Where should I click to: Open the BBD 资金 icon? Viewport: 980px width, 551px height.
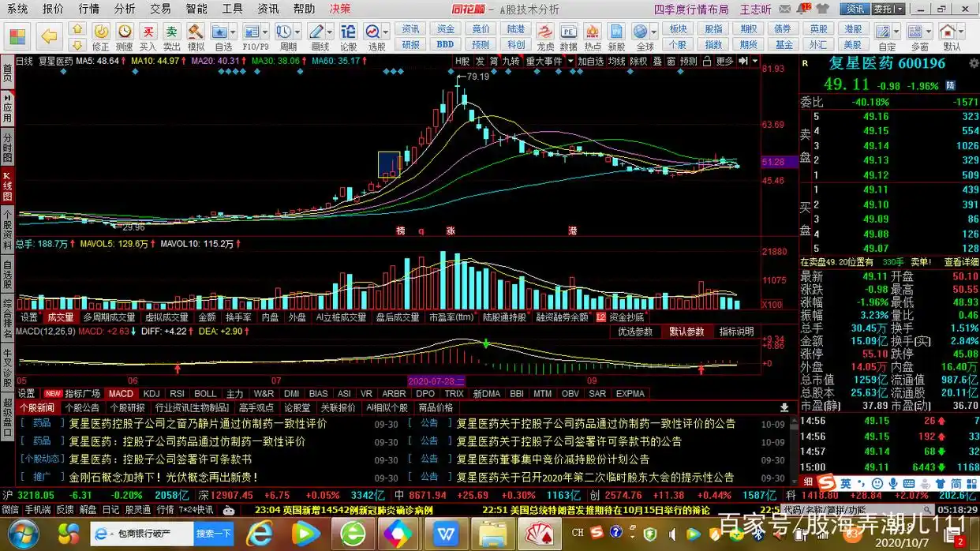tap(443, 44)
